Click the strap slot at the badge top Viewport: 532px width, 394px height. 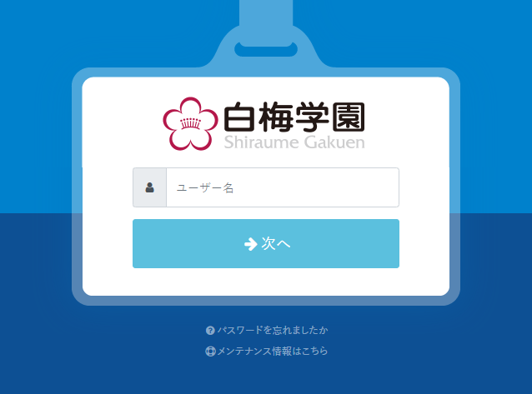(x=266, y=49)
